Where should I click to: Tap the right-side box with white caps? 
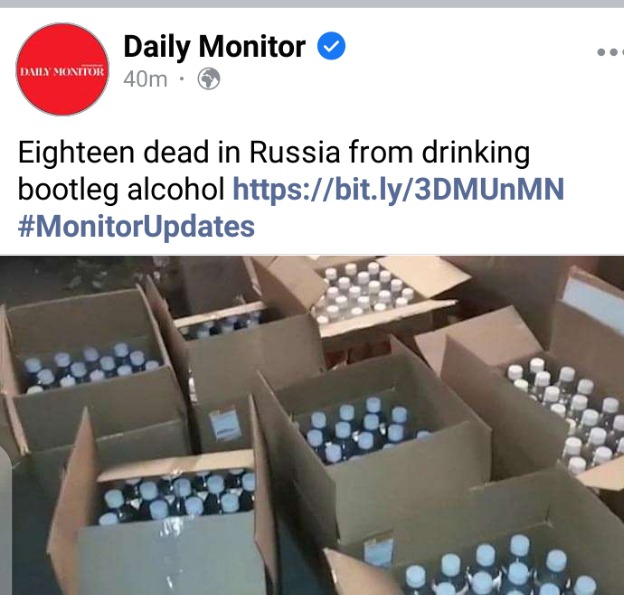(565, 410)
